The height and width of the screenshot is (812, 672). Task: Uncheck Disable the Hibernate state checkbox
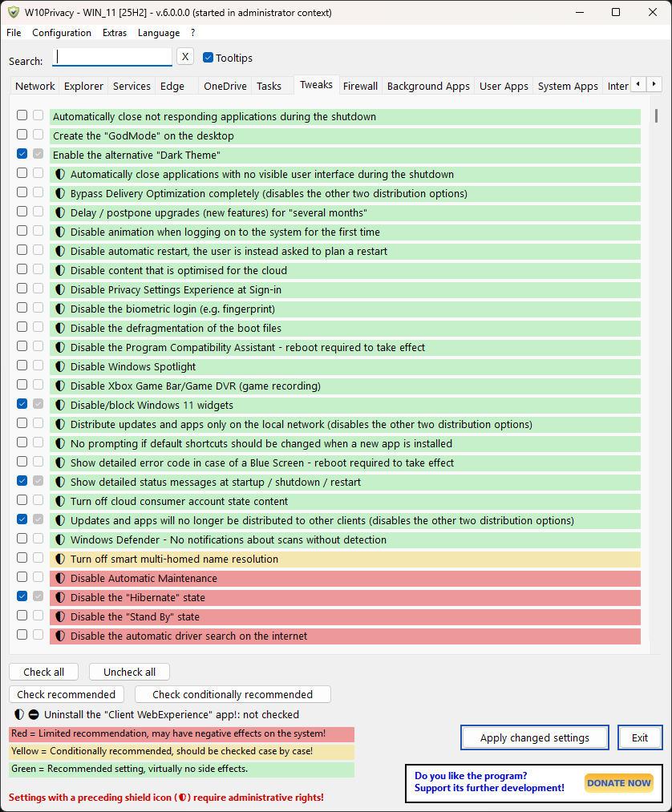click(22, 596)
